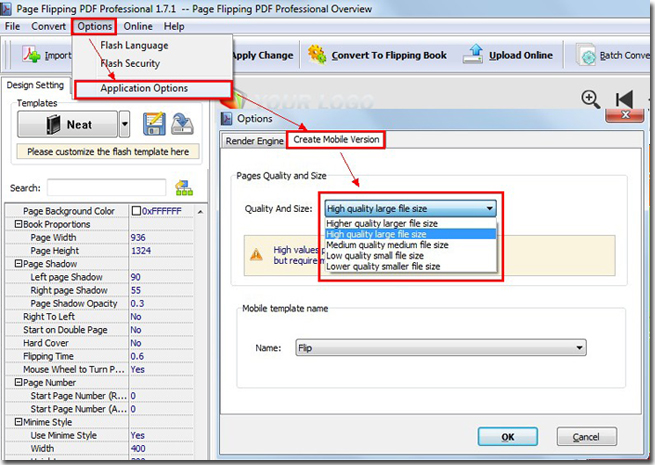Open the File menu
The image size is (655, 465).
click(x=12, y=26)
